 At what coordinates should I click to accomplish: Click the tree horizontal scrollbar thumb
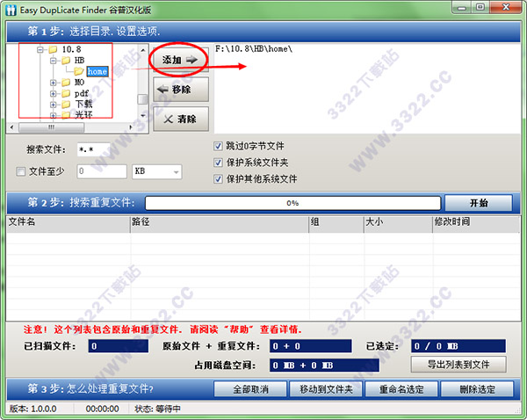51,127
